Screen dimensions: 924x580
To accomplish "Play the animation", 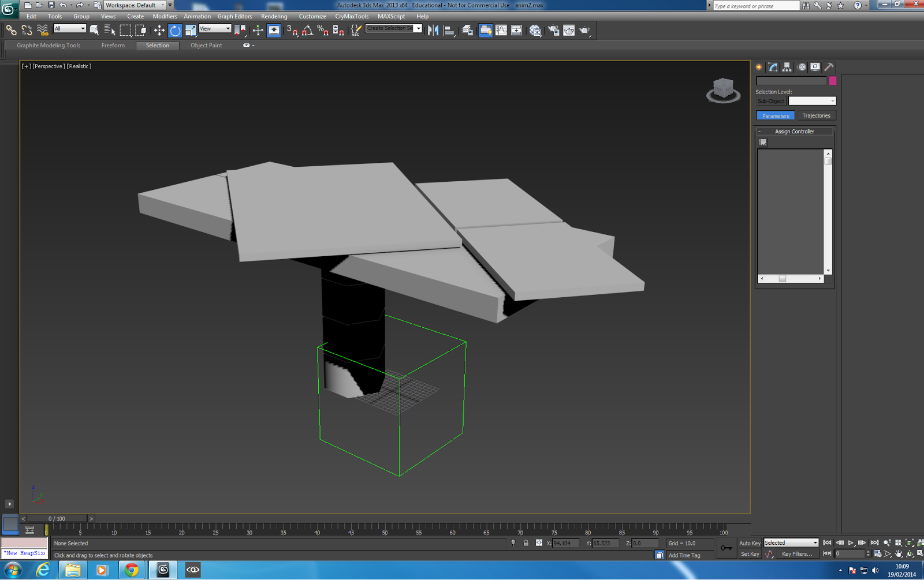I will pyautogui.click(x=851, y=542).
